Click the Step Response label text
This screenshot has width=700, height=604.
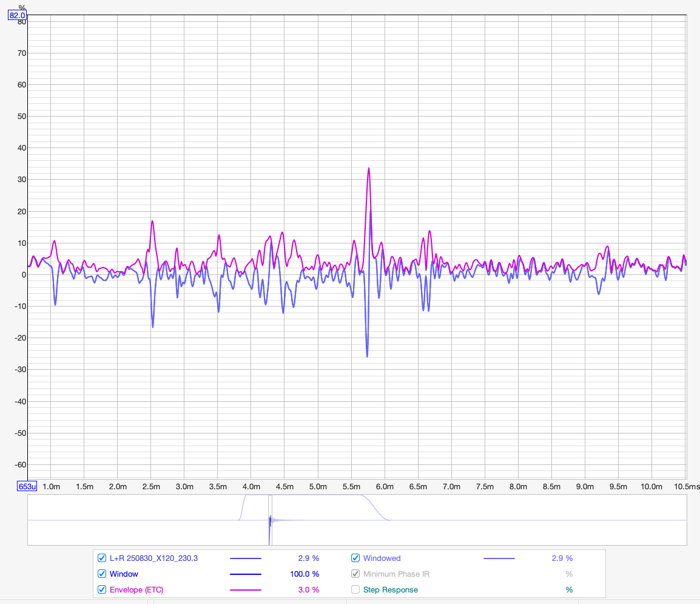click(390, 589)
